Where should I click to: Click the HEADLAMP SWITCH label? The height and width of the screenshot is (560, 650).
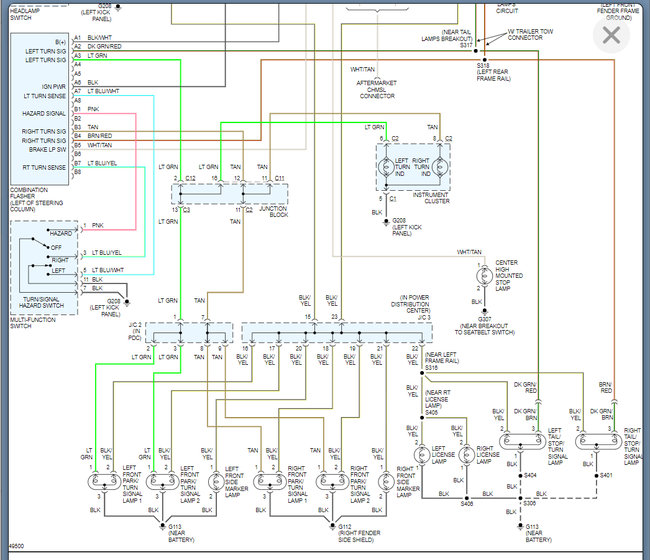click(24, 14)
